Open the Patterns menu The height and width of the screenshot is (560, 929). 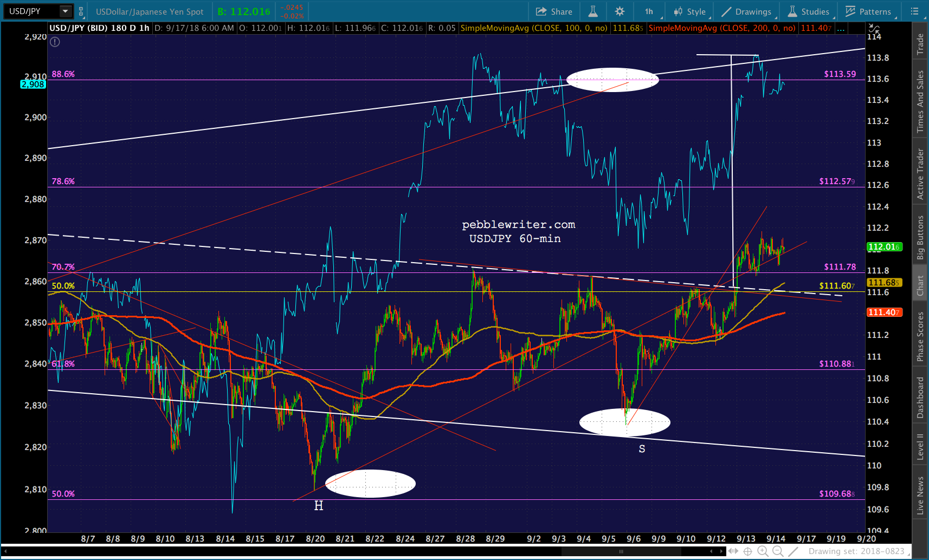868,11
